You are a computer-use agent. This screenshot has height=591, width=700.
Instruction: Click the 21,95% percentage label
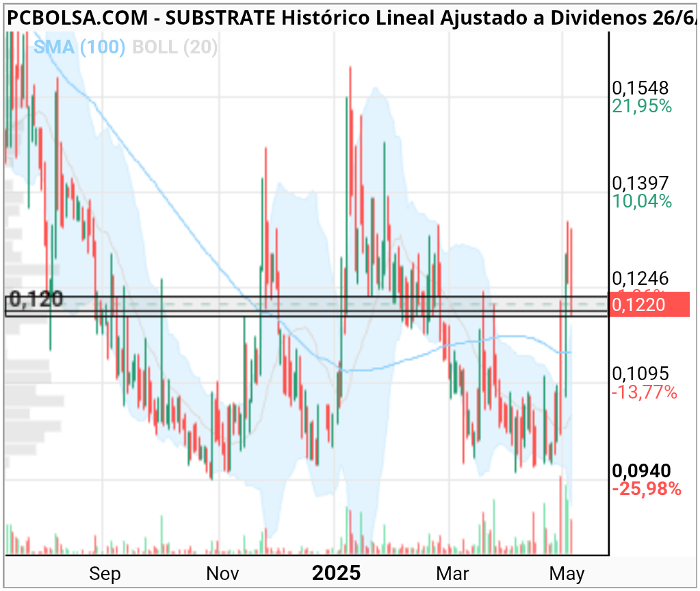tap(642, 106)
